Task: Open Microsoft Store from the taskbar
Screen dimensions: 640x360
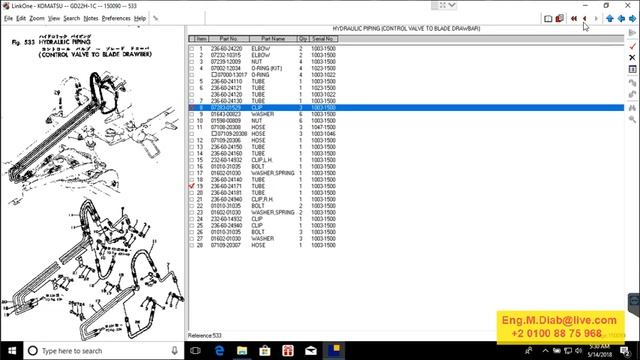Action: (265, 351)
